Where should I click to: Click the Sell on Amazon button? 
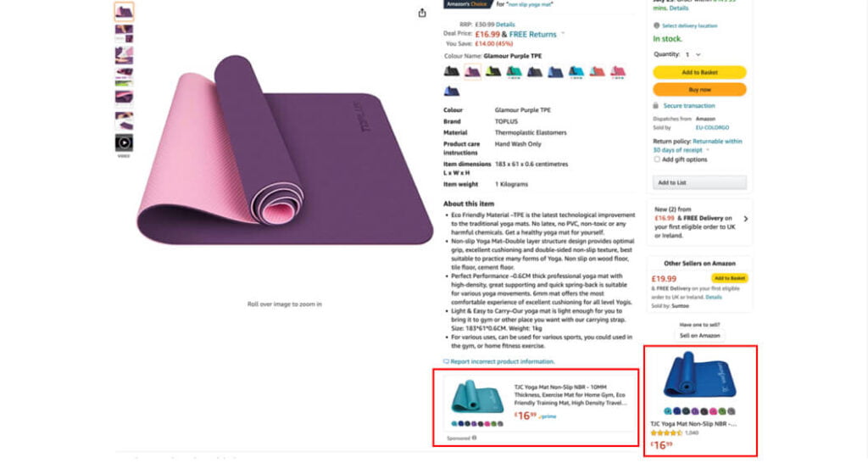(x=699, y=336)
